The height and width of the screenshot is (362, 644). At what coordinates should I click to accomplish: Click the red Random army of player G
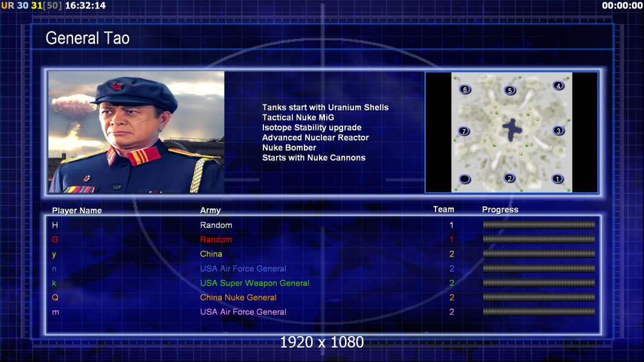(x=216, y=240)
